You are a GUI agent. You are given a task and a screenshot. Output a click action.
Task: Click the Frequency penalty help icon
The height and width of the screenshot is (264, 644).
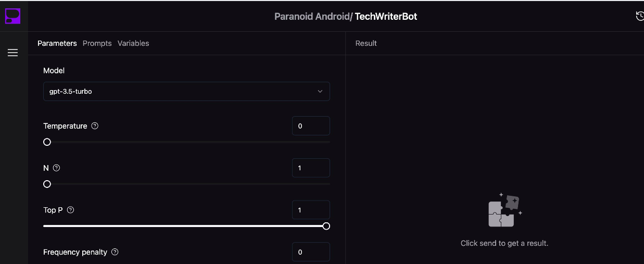115,252
